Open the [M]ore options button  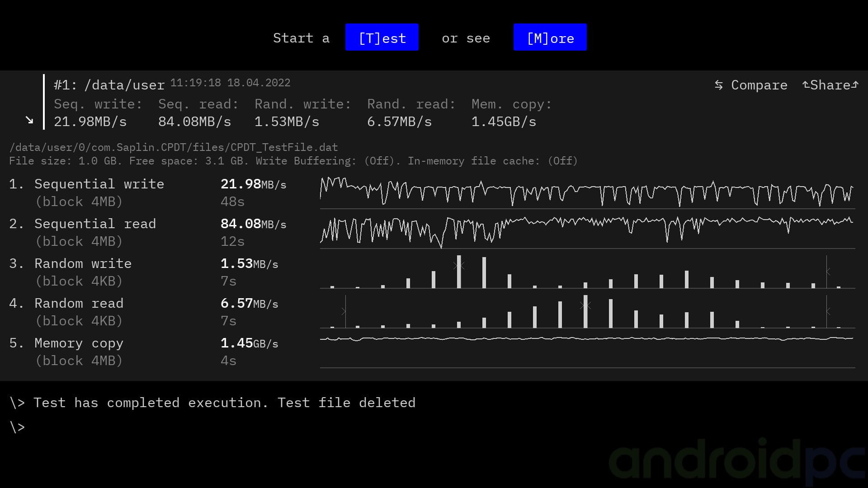pyautogui.click(x=550, y=38)
